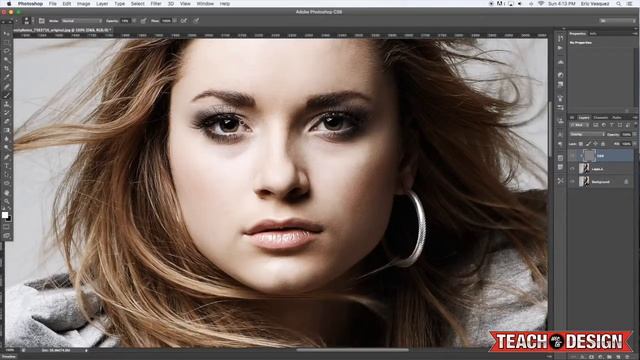This screenshot has height=360, width=640.
Task: Select the History Brush tool
Action: click(x=7, y=113)
